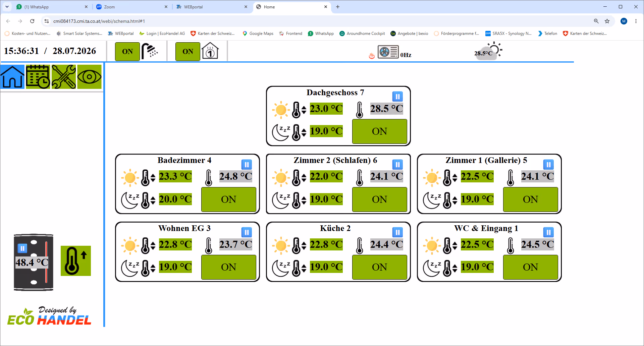Click pause icon in Badezimmer 4 card
The height and width of the screenshot is (346, 644).
click(247, 165)
